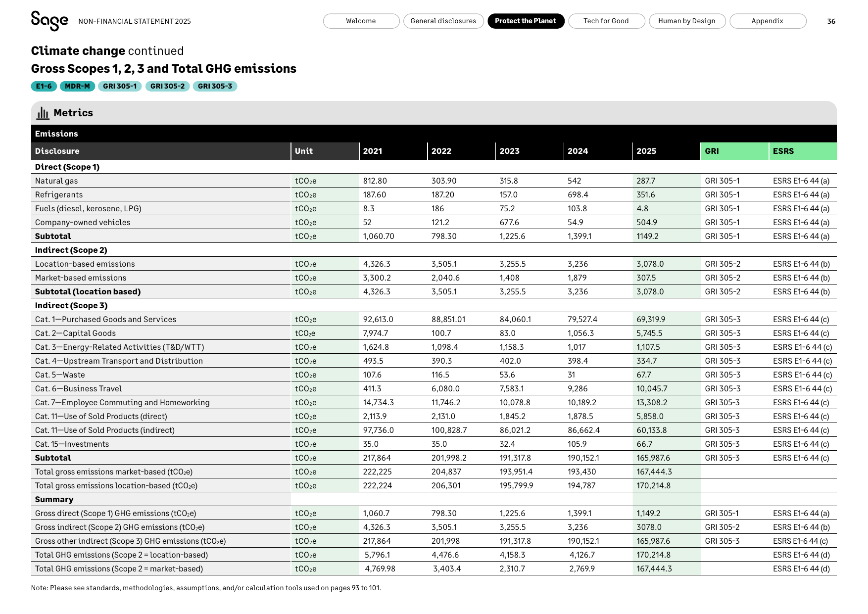Click the note about pages 93 to 101
Screen dimensions: 868x614
[x=206, y=588]
